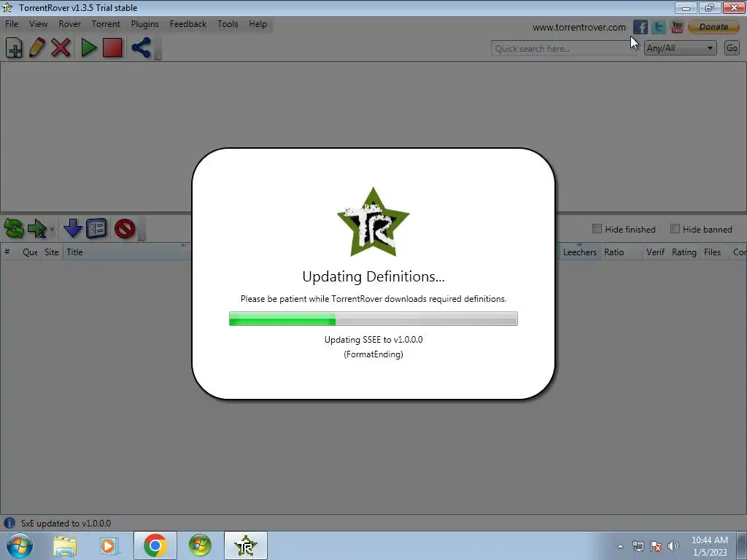747x560 pixels.
Task: Open Windows Media Player taskbar icon
Action: [x=109, y=545]
